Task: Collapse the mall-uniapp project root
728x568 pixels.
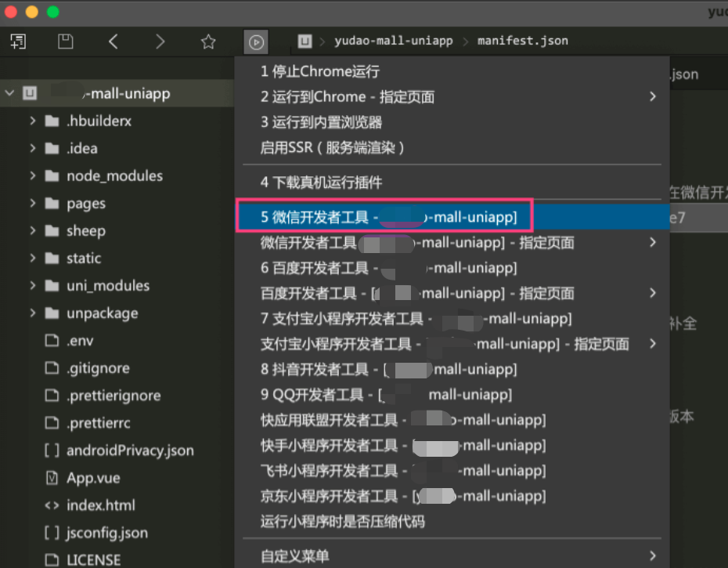Action: [9, 94]
